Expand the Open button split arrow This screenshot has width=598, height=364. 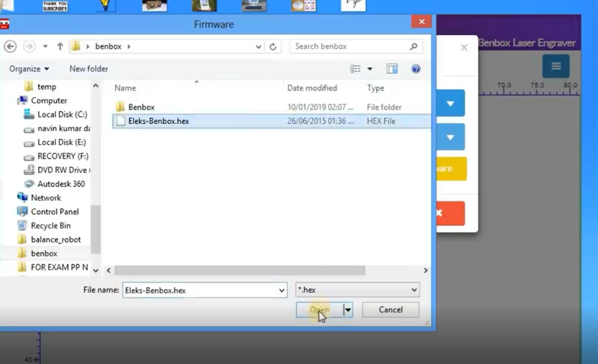[x=348, y=310]
